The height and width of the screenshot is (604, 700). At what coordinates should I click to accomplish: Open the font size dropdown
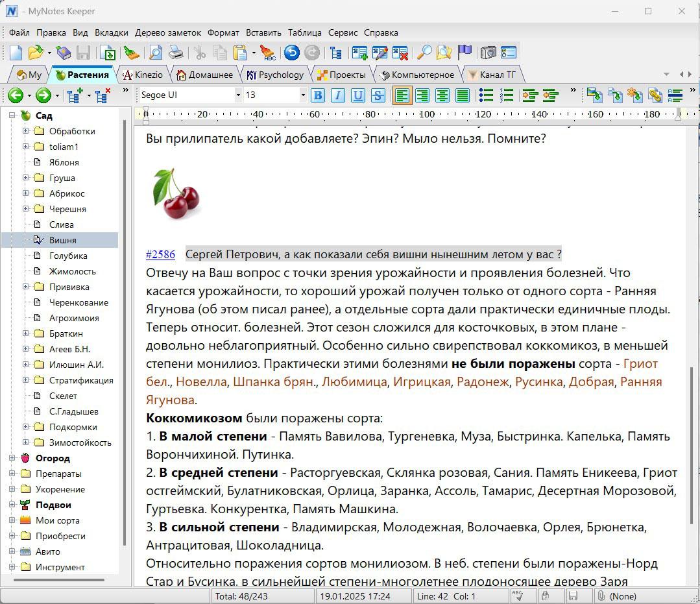click(303, 95)
